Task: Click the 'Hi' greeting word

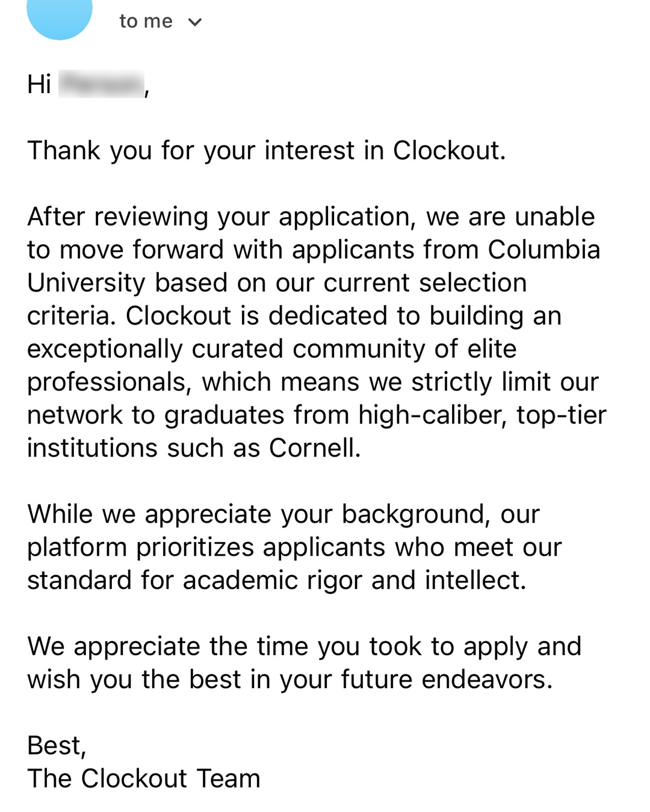Action: point(39,84)
